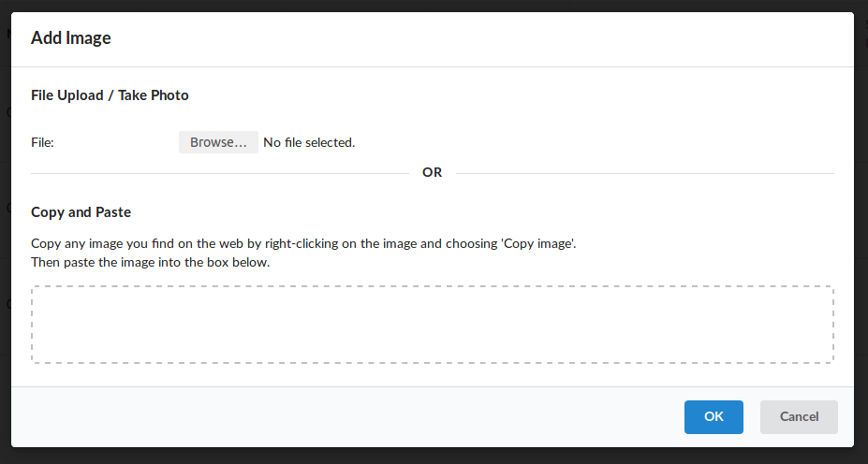This screenshot has width=868, height=464.
Task: Click the "File:" field label
Action: tap(43, 143)
